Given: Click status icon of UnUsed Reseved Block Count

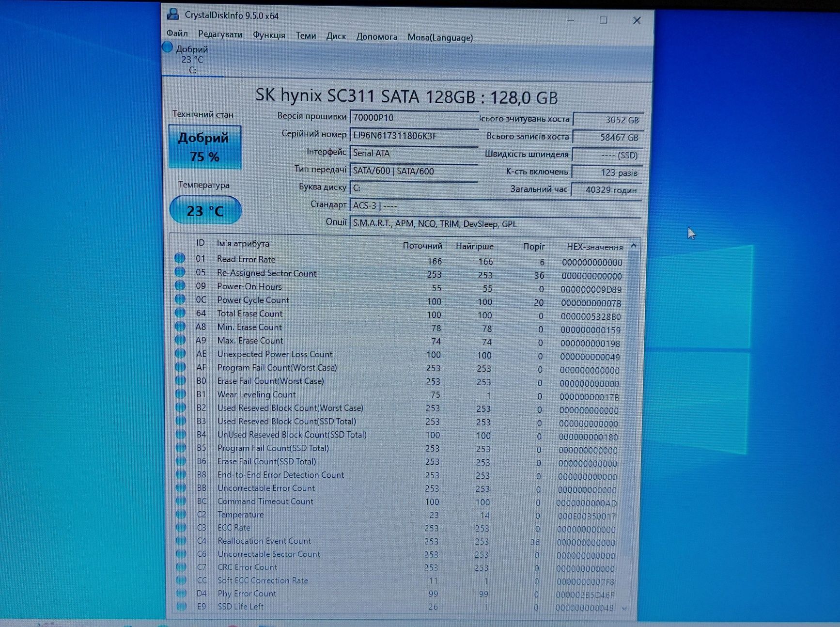Looking at the screenshot, I should tap(181, 434).
